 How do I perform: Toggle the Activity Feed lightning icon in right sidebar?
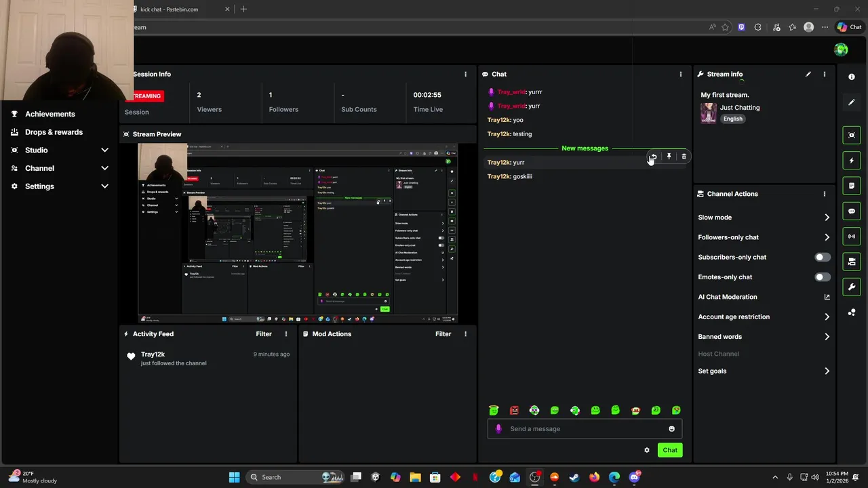(x=852, y=161)
